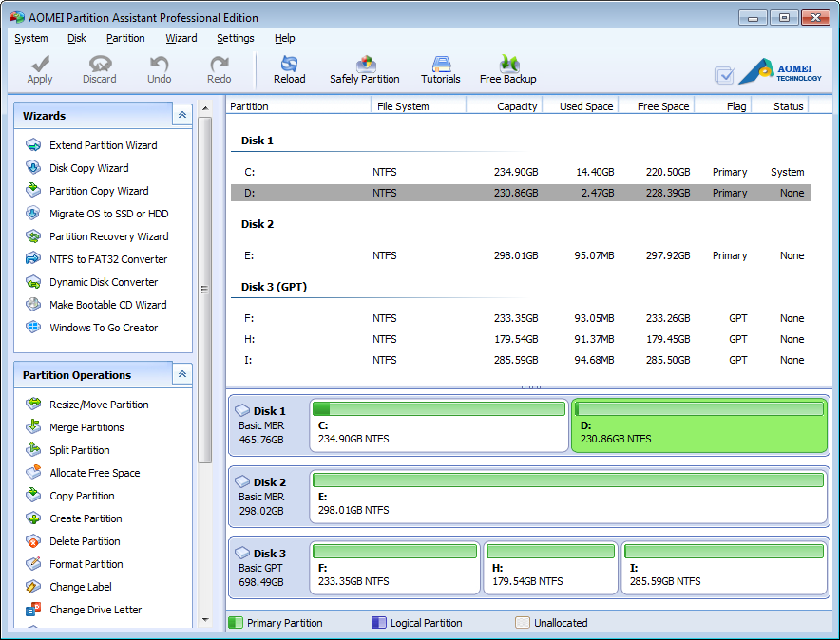Viewport: 840px width, 640px height.
Task: Open Migrate OS to SSD or HDD
Action: click(108, 214)
